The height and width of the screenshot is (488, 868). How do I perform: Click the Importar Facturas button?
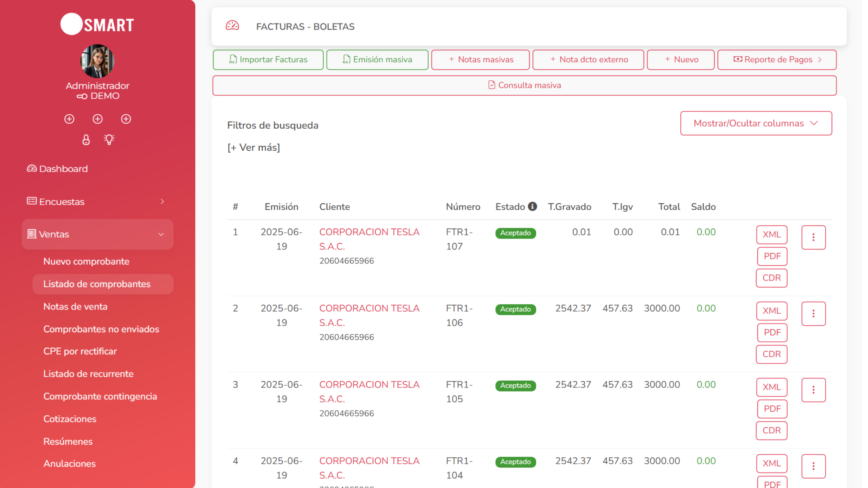(268, 60)
